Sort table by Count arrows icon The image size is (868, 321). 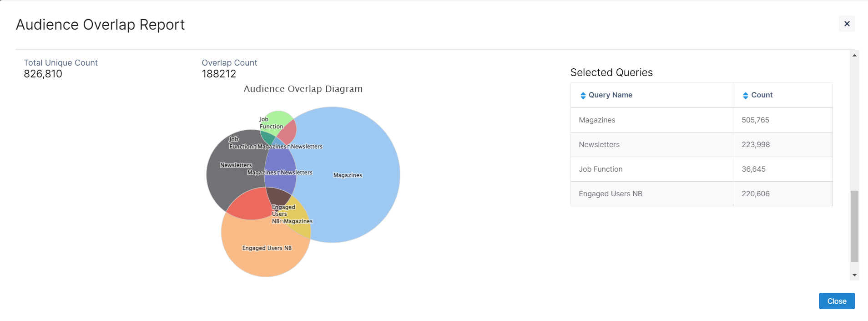click(745, 96)
